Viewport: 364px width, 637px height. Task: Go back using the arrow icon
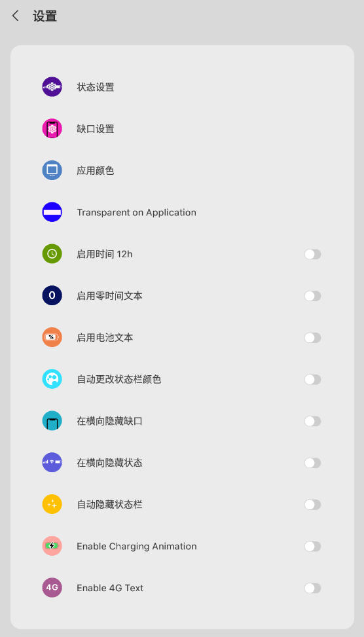click(16, 16)
